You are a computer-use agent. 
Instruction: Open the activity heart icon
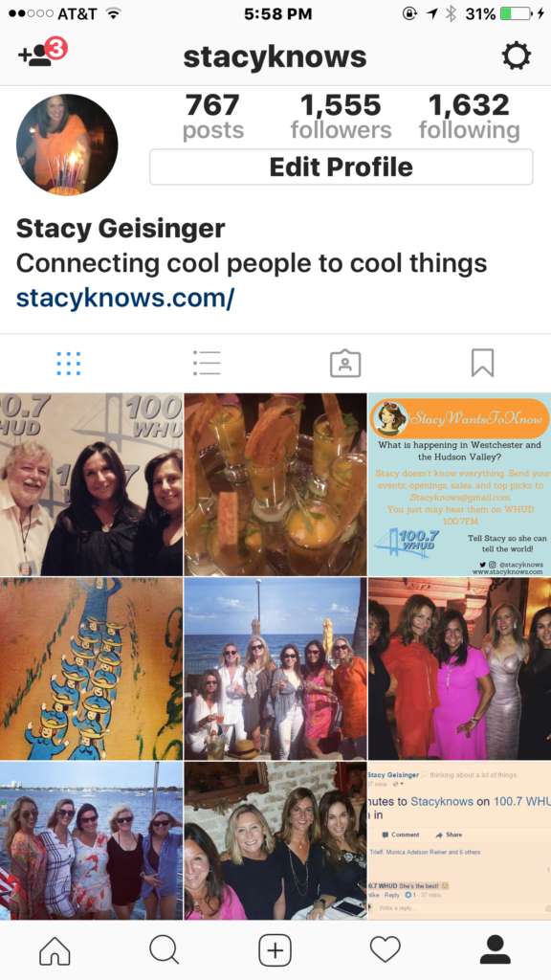[385, 950]
